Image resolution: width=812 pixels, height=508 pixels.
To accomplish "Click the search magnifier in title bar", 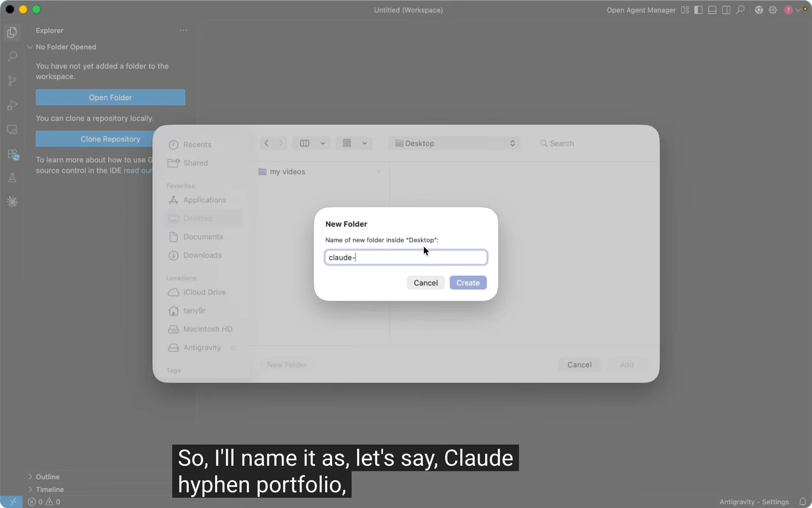I will click(x=740, y=10).
